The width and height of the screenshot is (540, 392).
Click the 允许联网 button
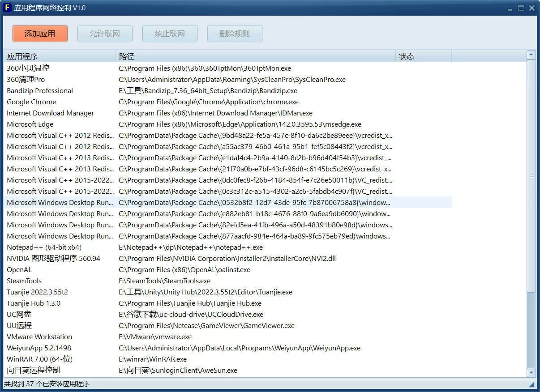click(105, 34)
